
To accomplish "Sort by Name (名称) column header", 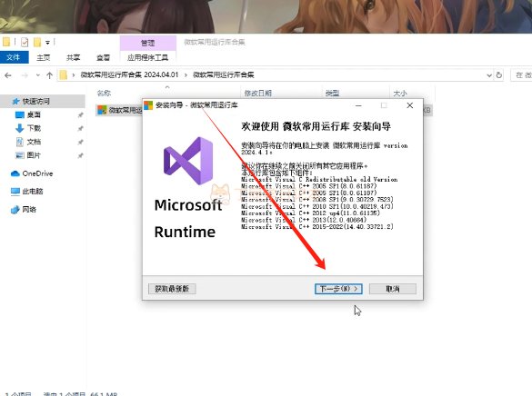I will (104, 94).
